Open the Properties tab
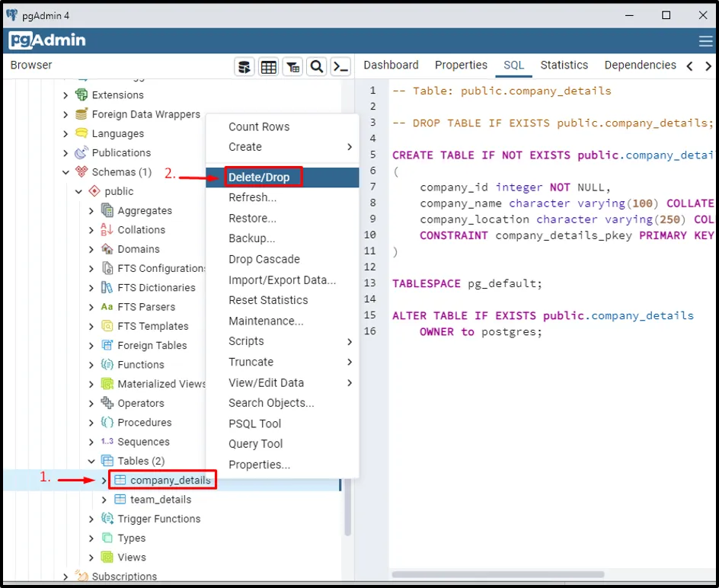The height and width of the screenshot is (588, 719). pyautogui.click(x=461, y=66)
